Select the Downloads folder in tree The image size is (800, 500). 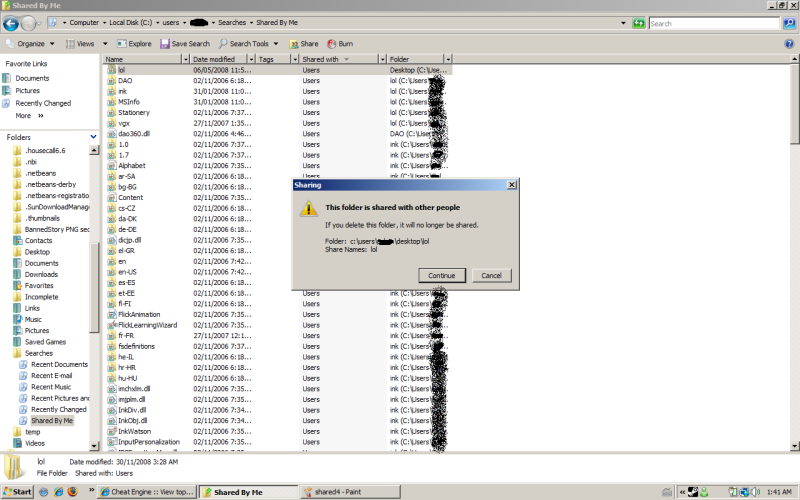click(x=41, y=274)
